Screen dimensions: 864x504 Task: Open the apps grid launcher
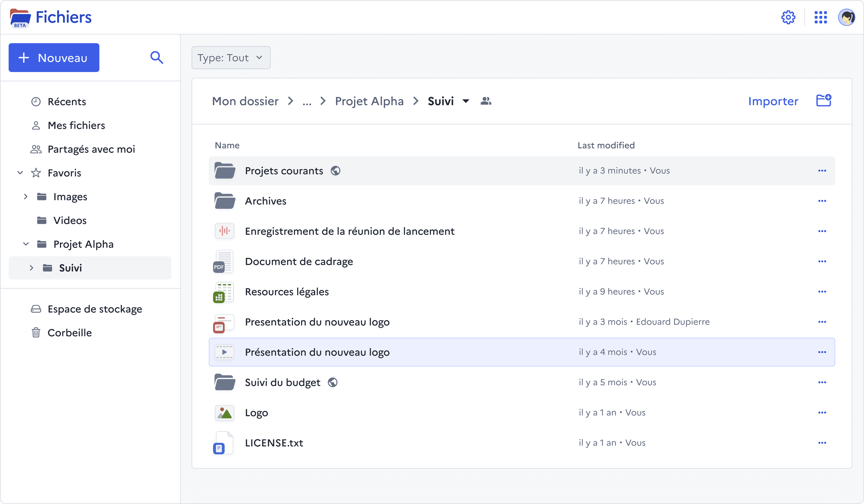pos(820,17)
